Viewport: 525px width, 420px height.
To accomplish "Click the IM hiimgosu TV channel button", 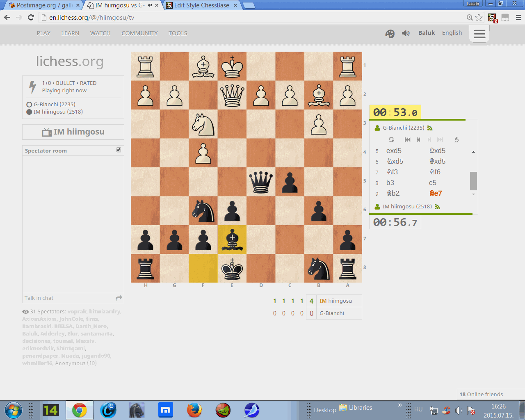I will tap(73, 132).
